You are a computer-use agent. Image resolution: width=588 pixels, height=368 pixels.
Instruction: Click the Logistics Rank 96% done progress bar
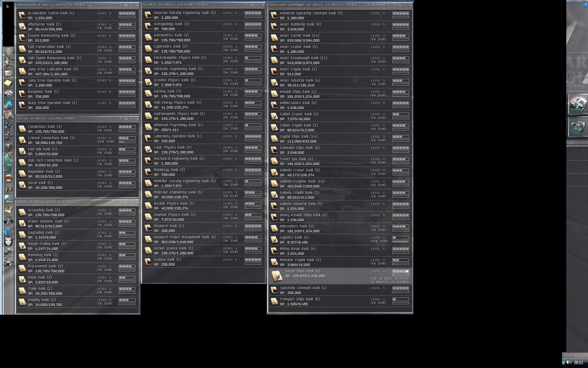(401, 241)
